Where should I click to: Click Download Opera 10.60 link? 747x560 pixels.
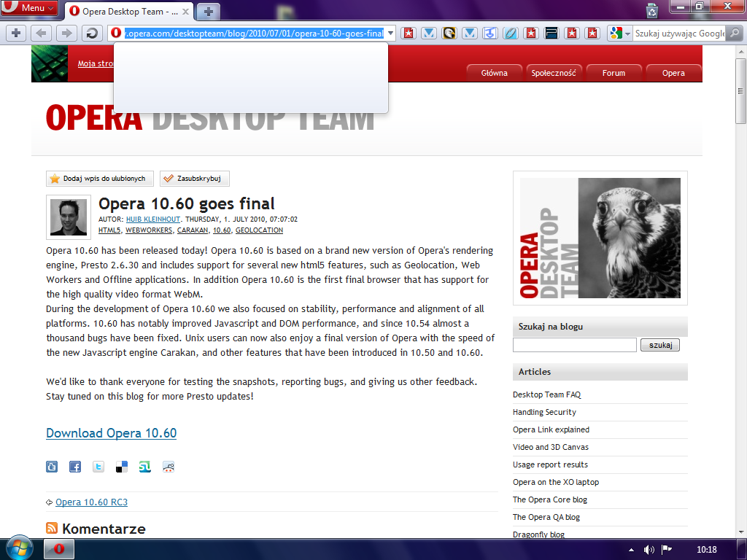point(111,433)
